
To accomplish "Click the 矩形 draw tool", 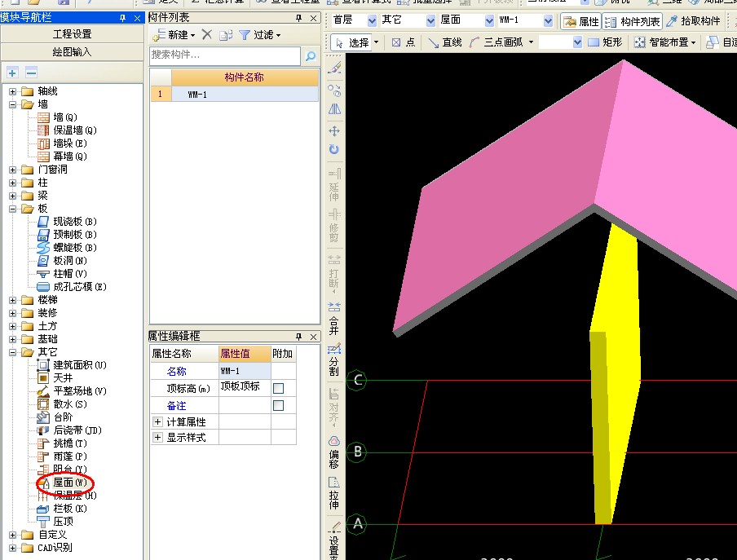I will (605, 42).
